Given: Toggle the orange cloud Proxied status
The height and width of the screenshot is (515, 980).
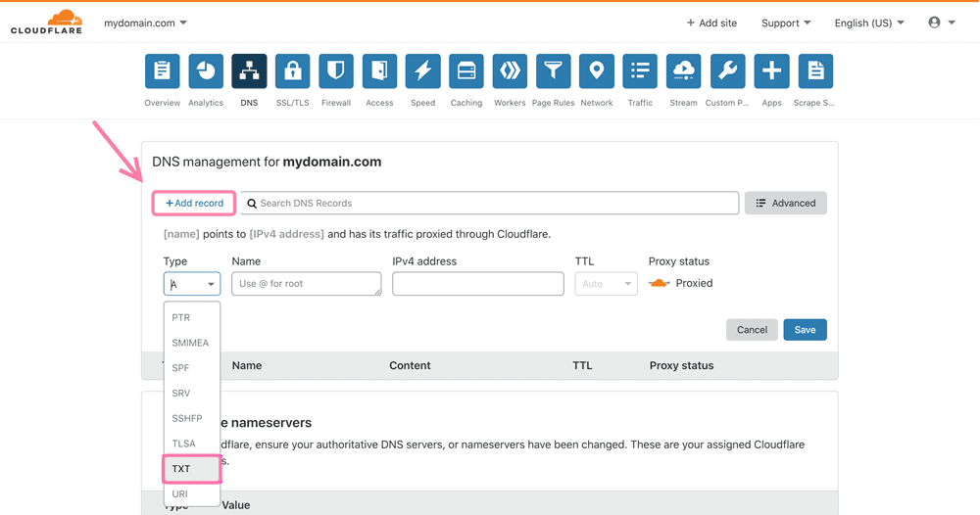Looking at the screenshot, I should point(660,283).
